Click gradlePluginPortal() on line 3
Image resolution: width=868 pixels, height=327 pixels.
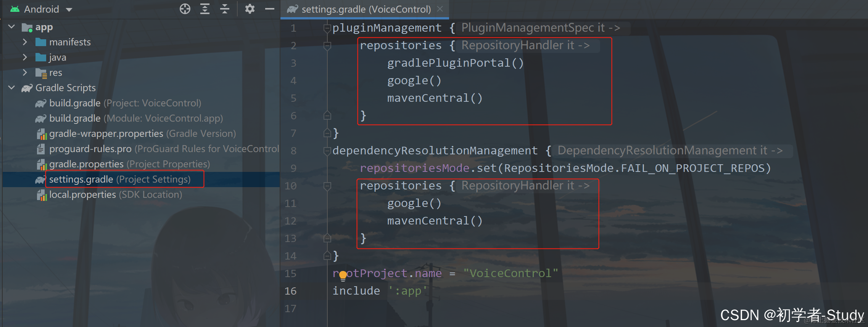456,63
